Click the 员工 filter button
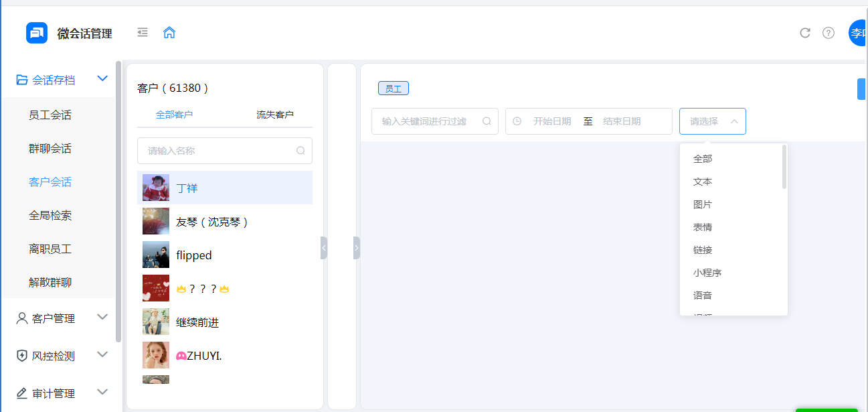 tap(393, 88)
